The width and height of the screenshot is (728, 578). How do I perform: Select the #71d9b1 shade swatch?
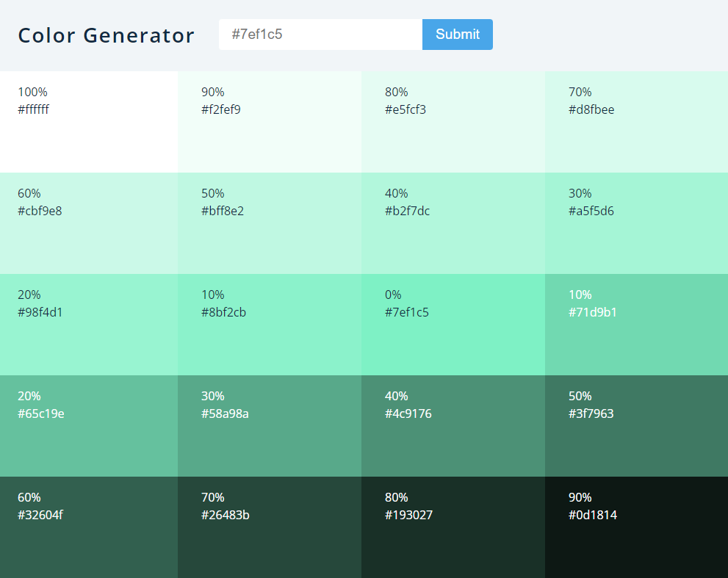click(636, 324)
